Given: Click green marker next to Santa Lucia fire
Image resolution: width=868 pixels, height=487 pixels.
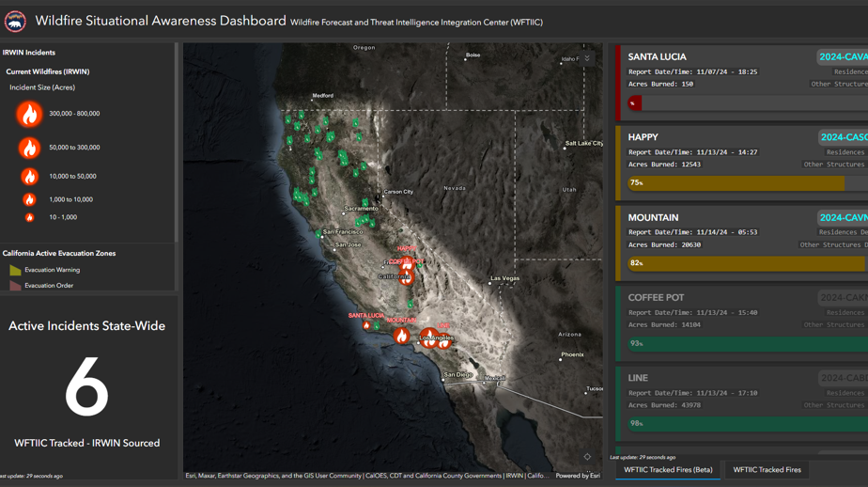Looking at the screenshot, I should (x=377, y=326).
